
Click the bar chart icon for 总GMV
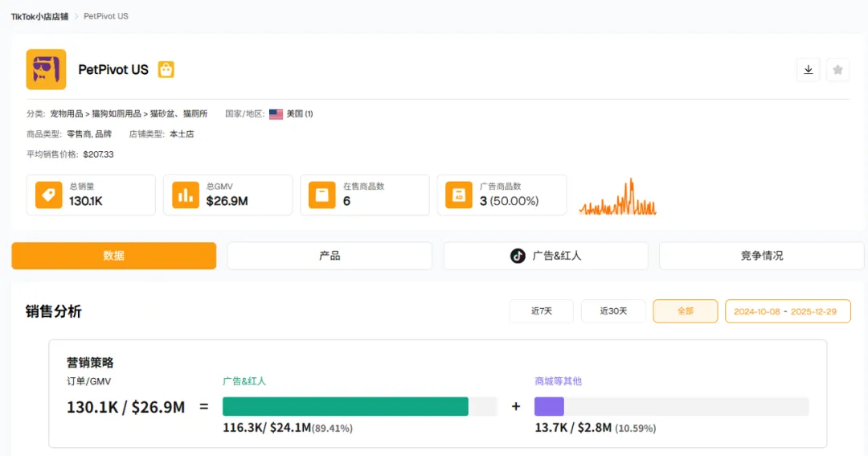(186, 195)
